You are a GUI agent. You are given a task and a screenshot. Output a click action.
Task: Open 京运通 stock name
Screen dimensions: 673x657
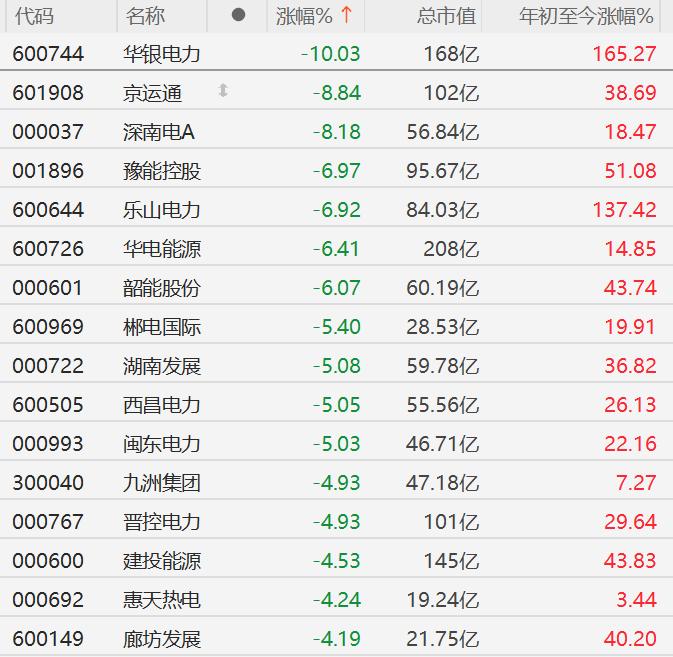pos(152,93)
